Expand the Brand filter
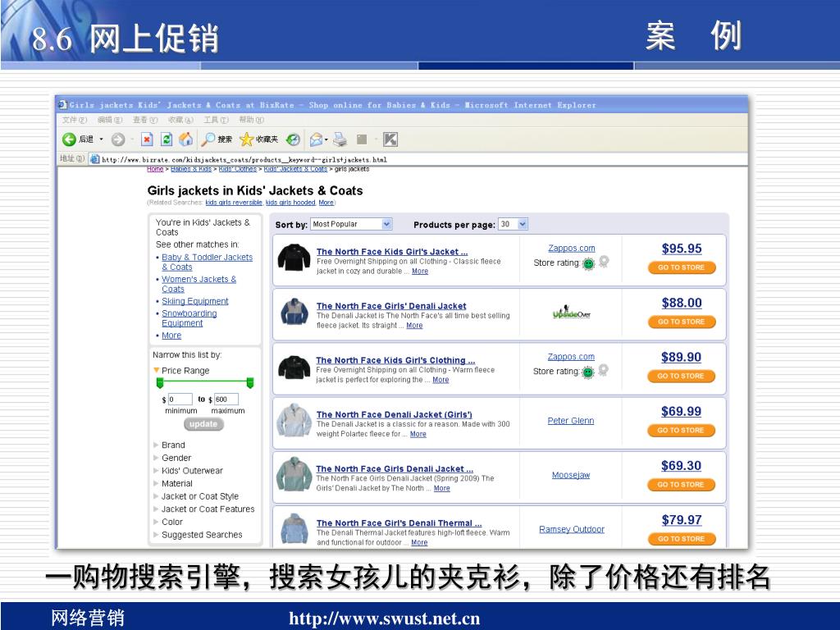This screenshot has height=630, width=840. click(156, 445)
